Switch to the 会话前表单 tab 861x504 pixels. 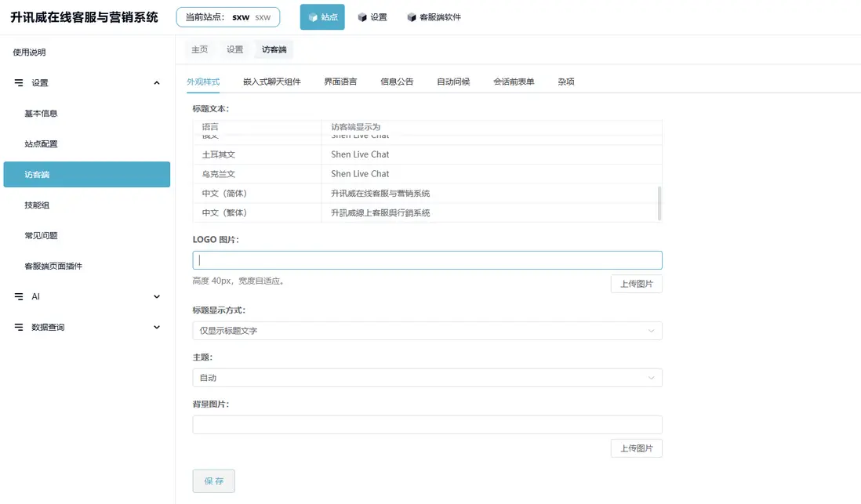coord(514,80)
